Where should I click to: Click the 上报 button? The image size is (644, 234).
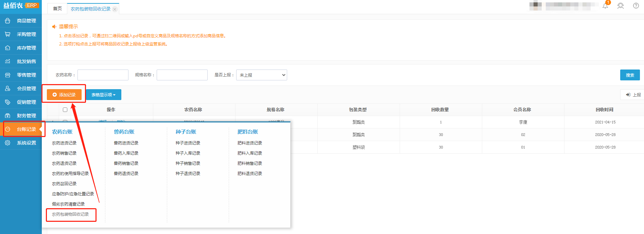pos(633,95)
